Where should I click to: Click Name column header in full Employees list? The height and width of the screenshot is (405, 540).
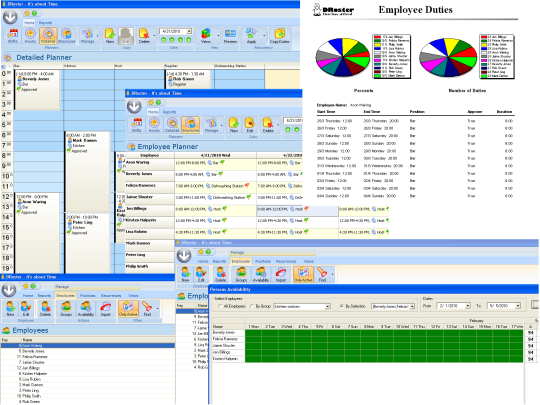[x=98, y=340]
